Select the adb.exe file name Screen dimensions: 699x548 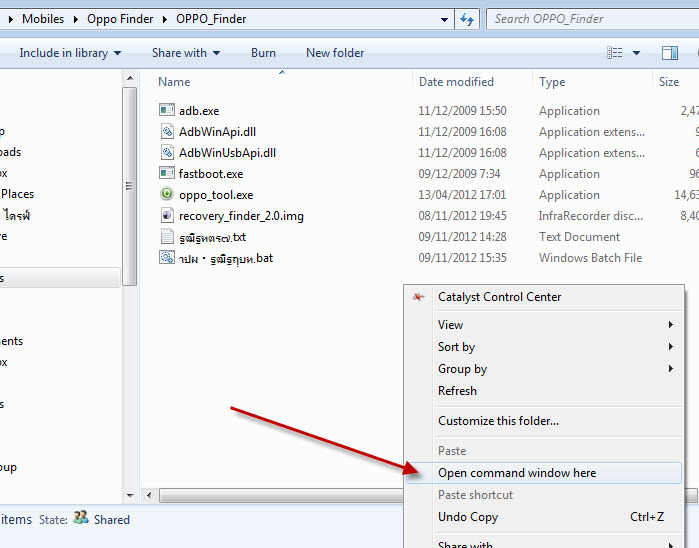(x=199, y=111)
